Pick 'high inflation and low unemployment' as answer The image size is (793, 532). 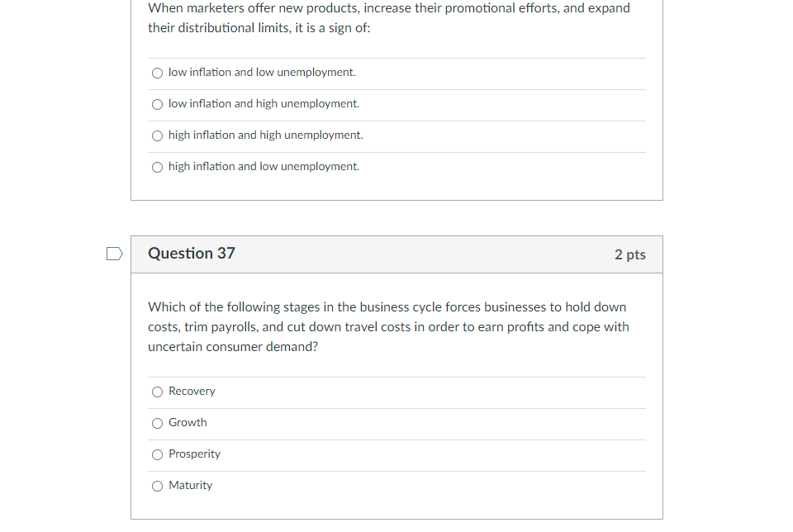[x=157, y=167]
